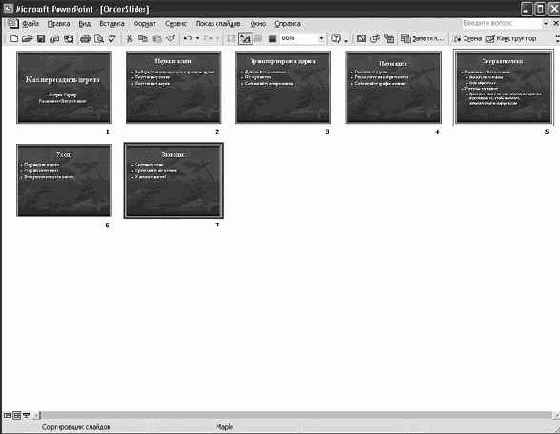Image resolution: width=560 pixels, height=434 pixels.
Task: Switch to Normal view at bottom-left
Action: pyautogui.click(x=7, y=415)
